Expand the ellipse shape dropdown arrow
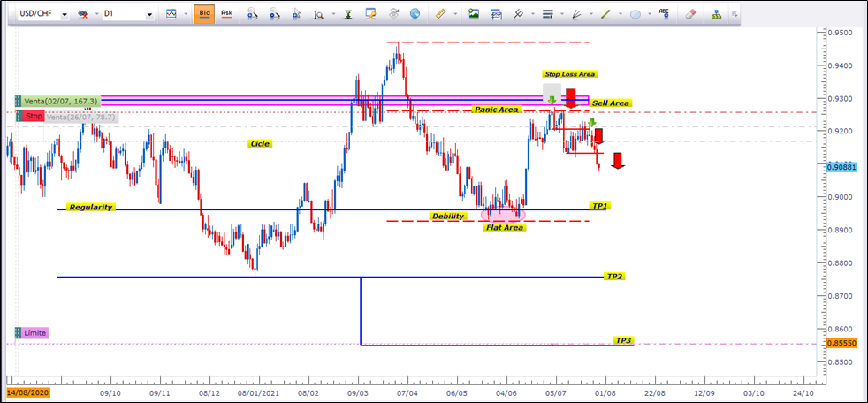The image size is (868, 403). (651, 16)
